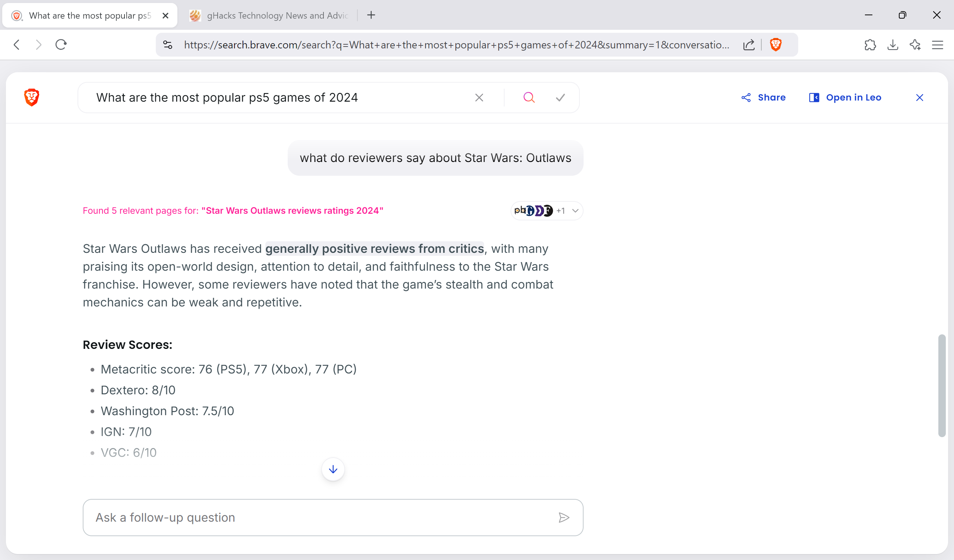Open the browser hamburger main menu
Screen dimensions: 954x560
click(937, 45)
